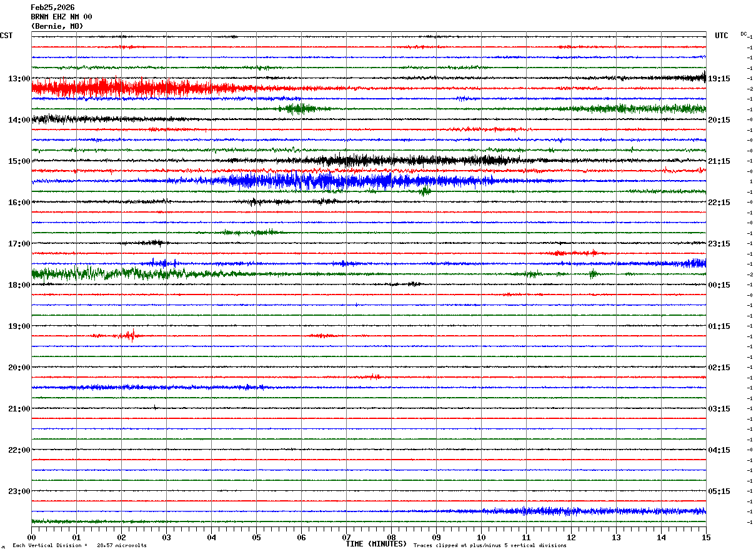Click minute tick label 00 on time axis
This screenshot has width=756, height=554.
point(31,537)
